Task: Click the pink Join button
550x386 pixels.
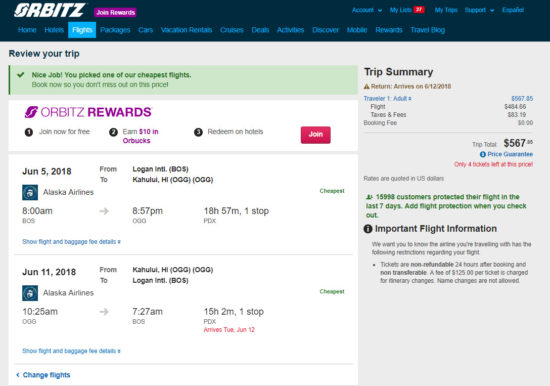Action: (316, 135)
